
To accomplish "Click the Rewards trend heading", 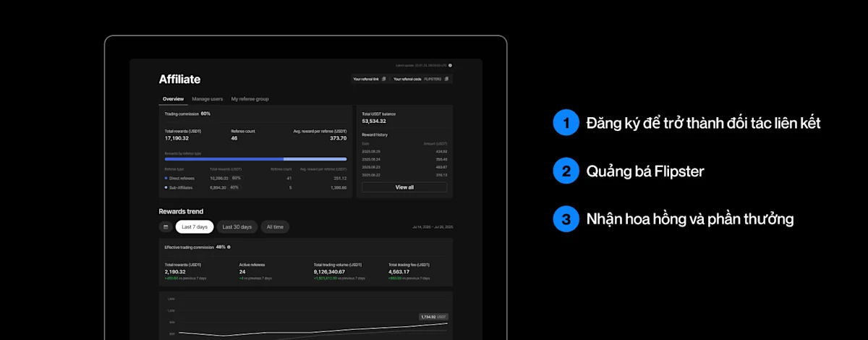I will point(181,211).
